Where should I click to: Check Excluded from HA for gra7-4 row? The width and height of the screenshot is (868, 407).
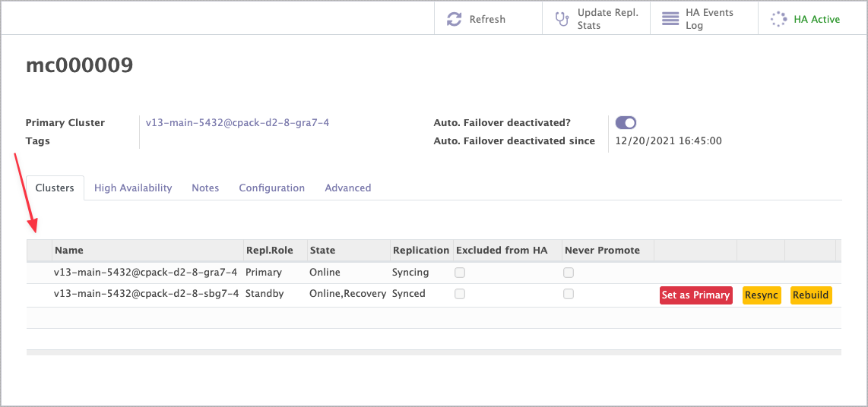point(460,273)
